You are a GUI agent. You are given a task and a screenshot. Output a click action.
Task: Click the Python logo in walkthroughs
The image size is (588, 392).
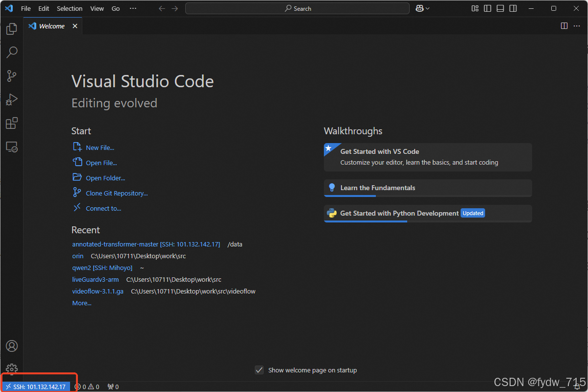pos(332,213)
